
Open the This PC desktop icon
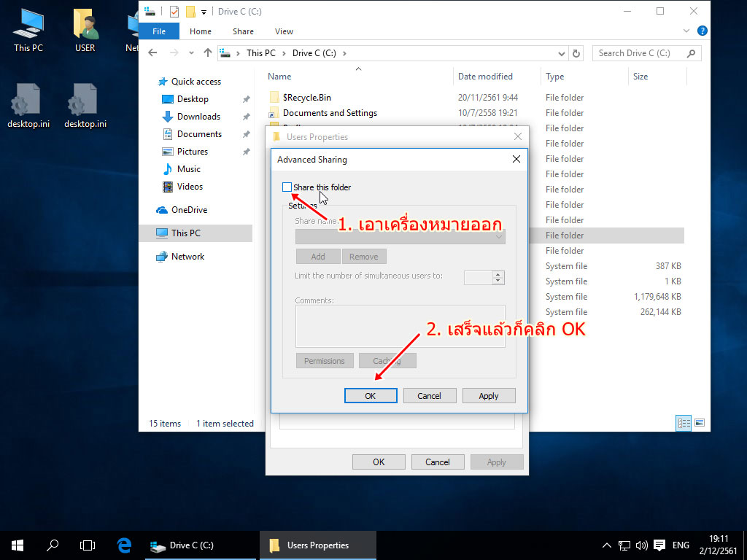(28, 31)
